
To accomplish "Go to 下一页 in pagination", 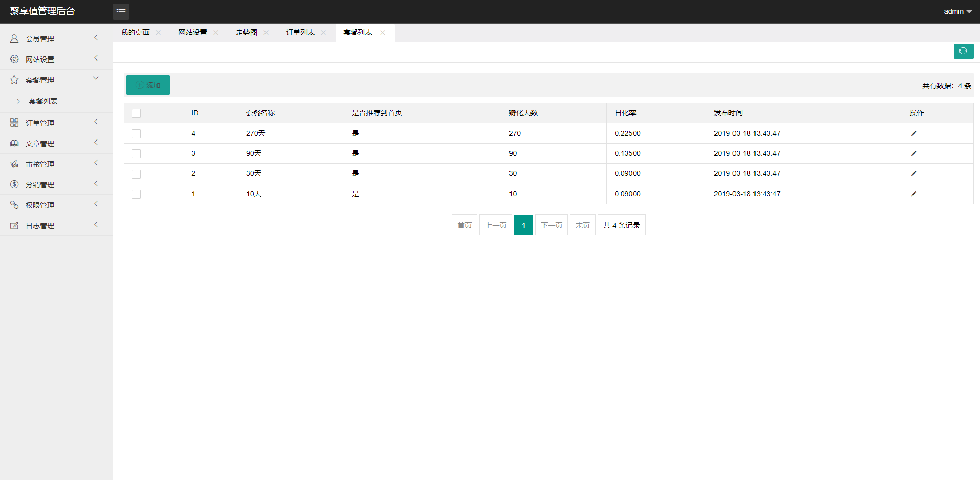I will [x=552, y=225].
